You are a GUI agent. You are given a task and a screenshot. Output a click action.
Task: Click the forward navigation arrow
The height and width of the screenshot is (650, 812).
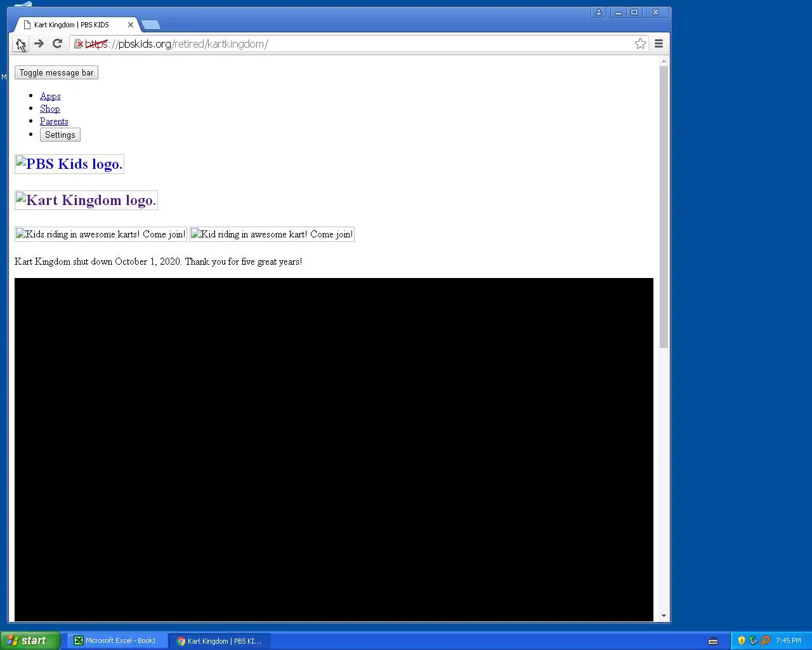(x=39, y=44)
